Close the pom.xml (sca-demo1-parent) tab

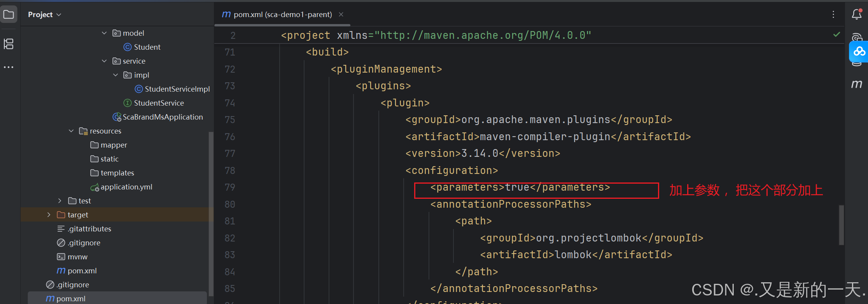341,14
